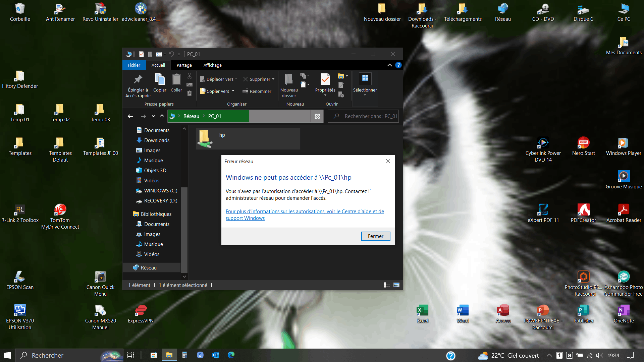
Task: Click the Fermer button in error dialog
Action: coord(375,236)
